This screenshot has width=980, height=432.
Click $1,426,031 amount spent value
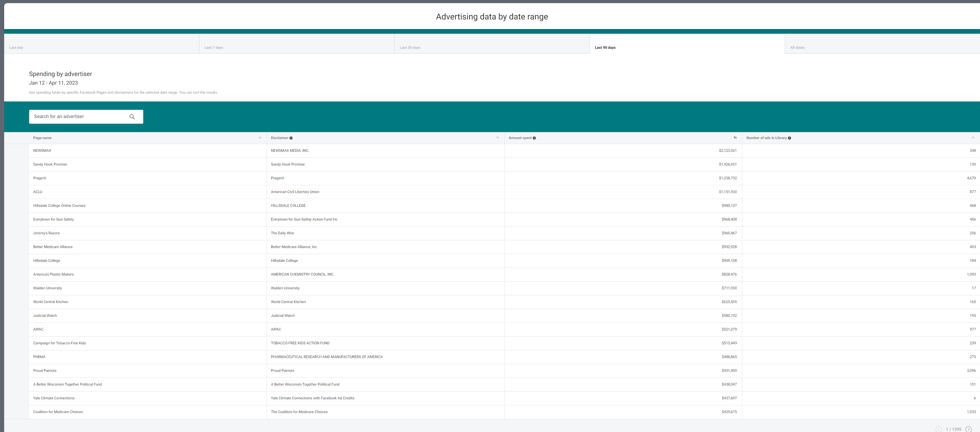727,164
